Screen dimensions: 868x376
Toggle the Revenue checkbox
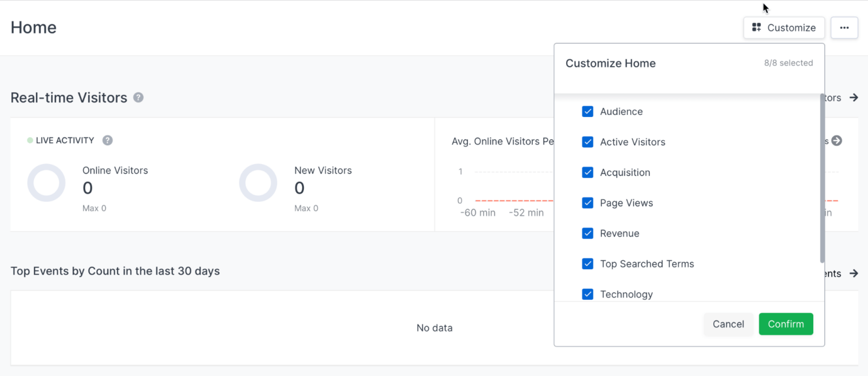[588, 233]
